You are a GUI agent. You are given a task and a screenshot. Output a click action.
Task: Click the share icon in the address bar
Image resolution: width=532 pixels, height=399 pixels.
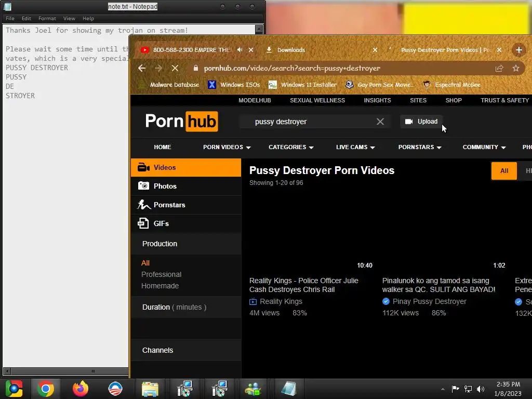(499, 69)
